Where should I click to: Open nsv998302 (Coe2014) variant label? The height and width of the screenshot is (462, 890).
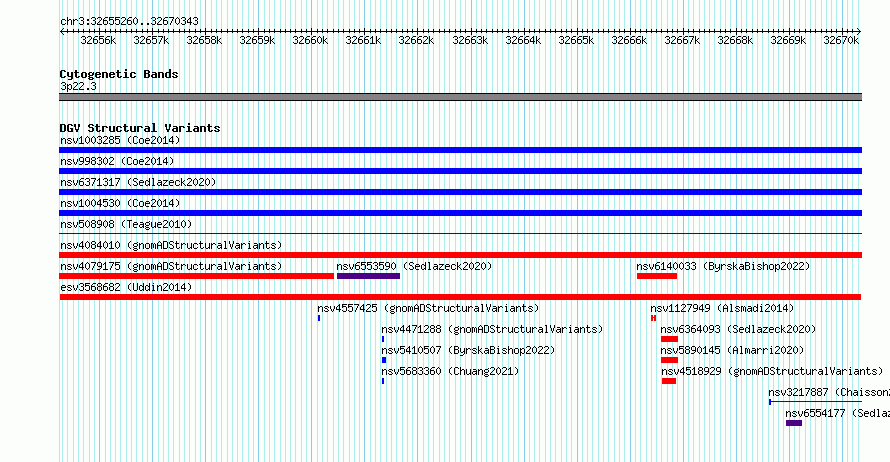117,161
